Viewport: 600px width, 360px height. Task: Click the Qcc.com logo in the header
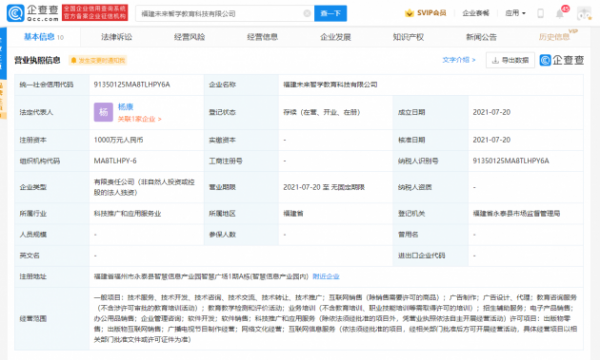[x=33, y=13]
